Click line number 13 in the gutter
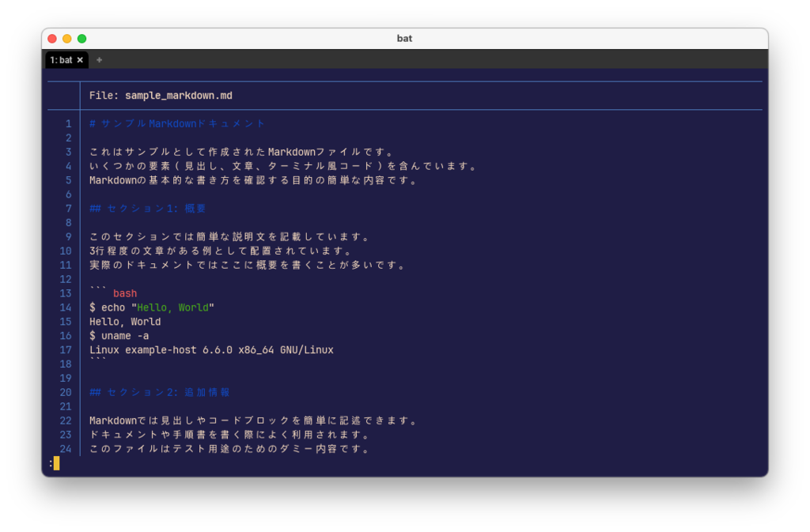810x532 pixels. [66, 293]
